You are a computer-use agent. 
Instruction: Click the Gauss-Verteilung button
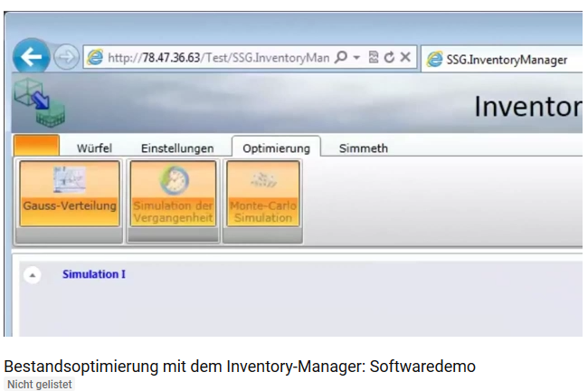tap(70, 195)
